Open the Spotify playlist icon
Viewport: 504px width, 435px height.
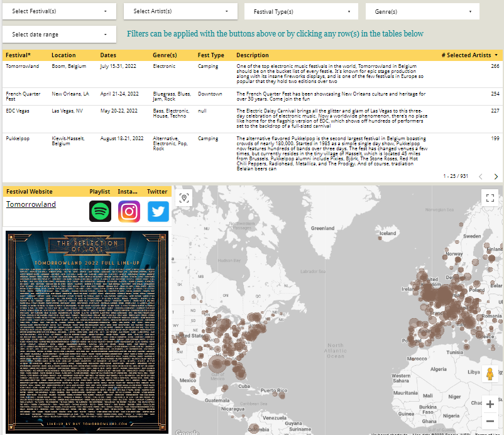[101, 211]
